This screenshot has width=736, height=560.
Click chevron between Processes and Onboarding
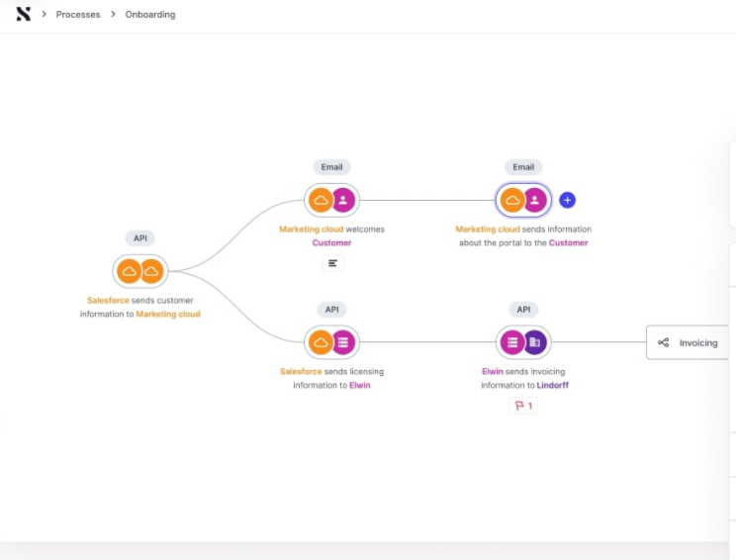click(113, 14)
